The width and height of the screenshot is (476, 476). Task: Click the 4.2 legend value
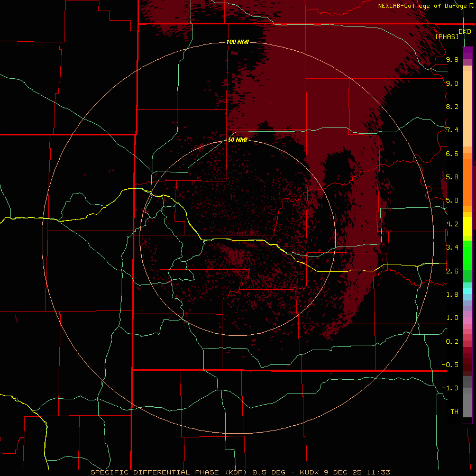(x=452, y=224)
